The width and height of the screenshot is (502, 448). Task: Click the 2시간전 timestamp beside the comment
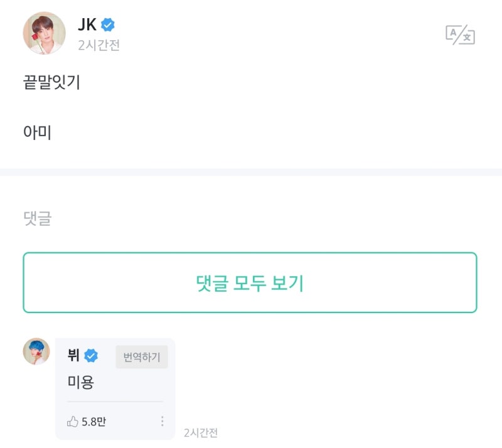coord(200,433)
